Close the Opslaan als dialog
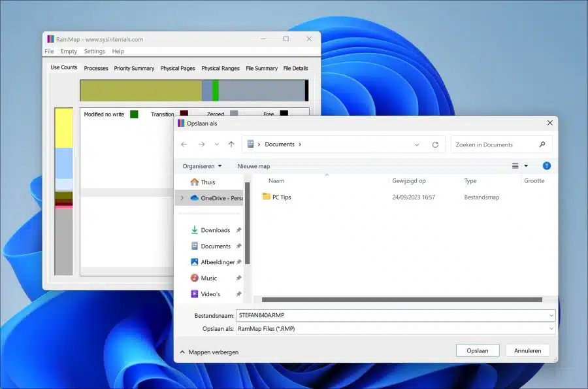Image resolution: width=588 pixels, height=389 pixels. tap(549, 123)
